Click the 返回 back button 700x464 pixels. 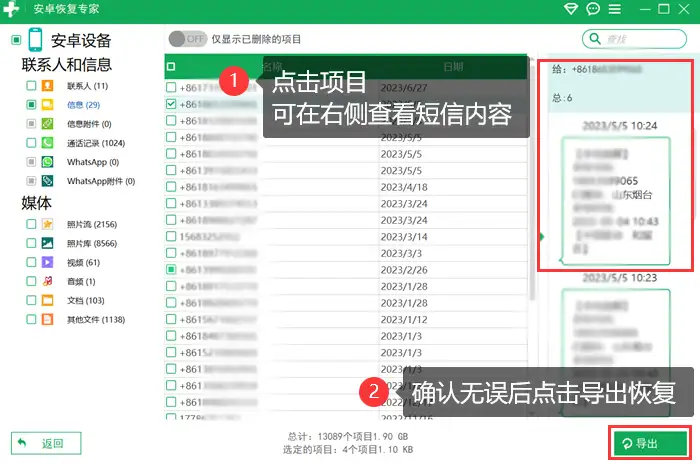46,443
